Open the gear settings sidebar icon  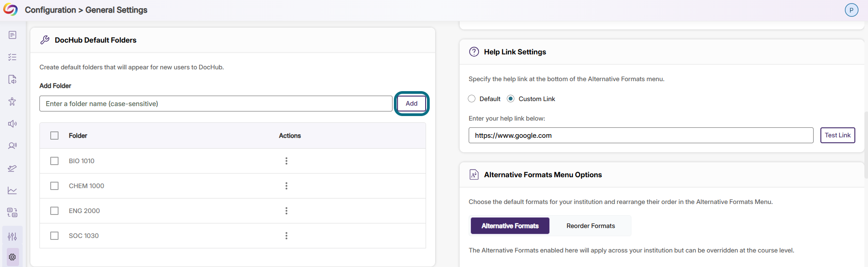(12, 257)
